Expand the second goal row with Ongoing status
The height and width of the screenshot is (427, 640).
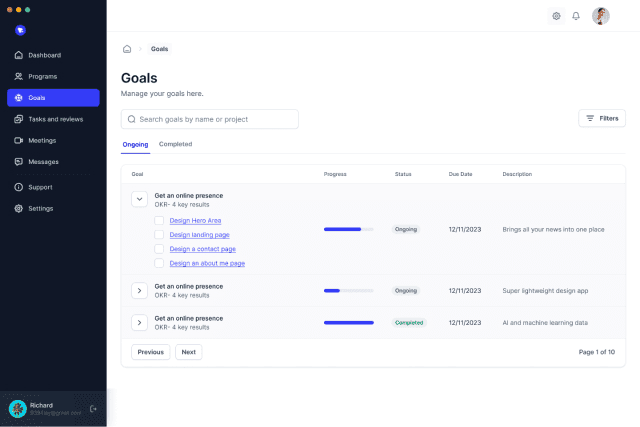pos(139,290)
